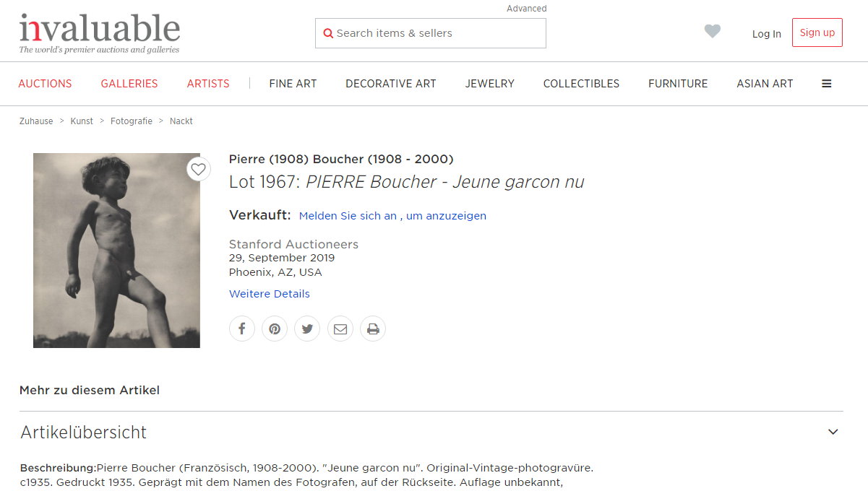Viewport: 868px width, 491px height.
Task: Open favorites via header heart icon
Action: [713, 32]
